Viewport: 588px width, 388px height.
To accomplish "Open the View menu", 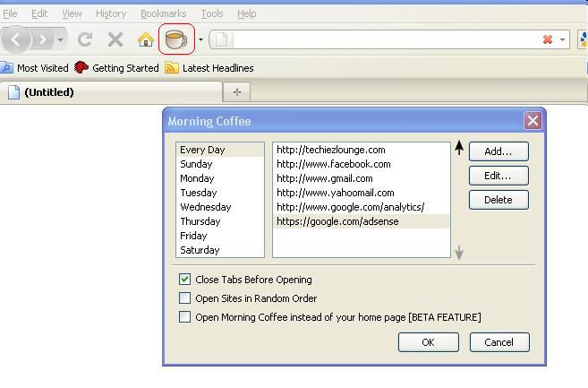I will pyautogui.click(x=72, y=13).
